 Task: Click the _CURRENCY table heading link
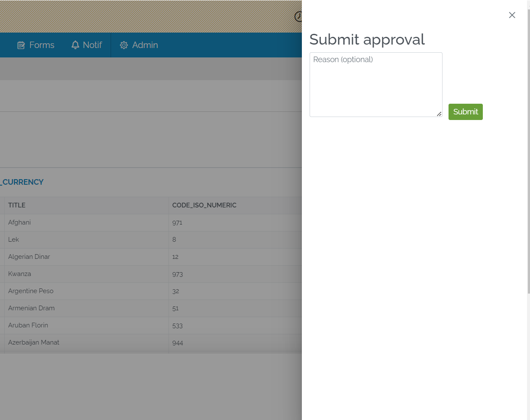[22, 182]
